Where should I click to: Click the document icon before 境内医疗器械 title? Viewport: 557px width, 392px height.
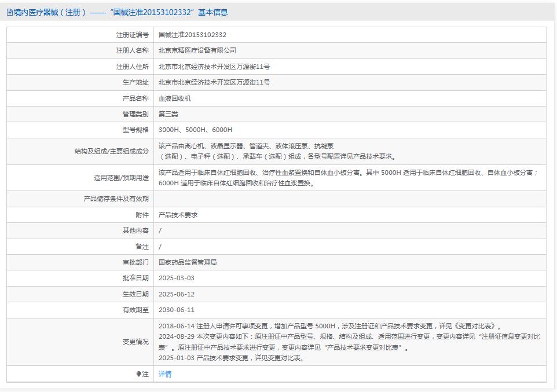coord(10,12)
